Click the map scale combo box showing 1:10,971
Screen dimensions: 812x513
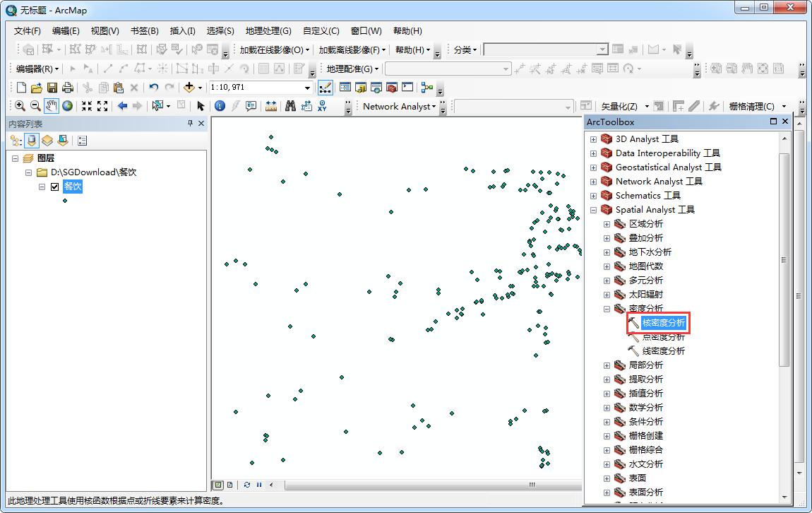pos(261,87)
